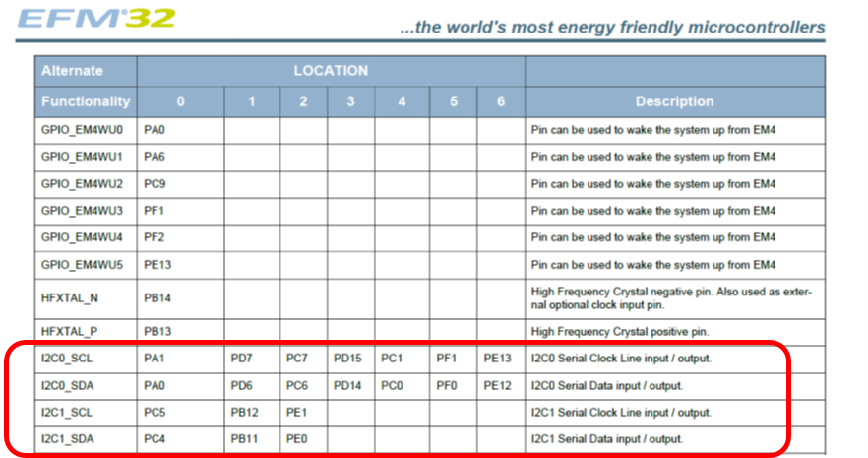868x458 pixels.
Task: Click the PE0 cell in I2C1_SDA row
Action: pos(295,438)
